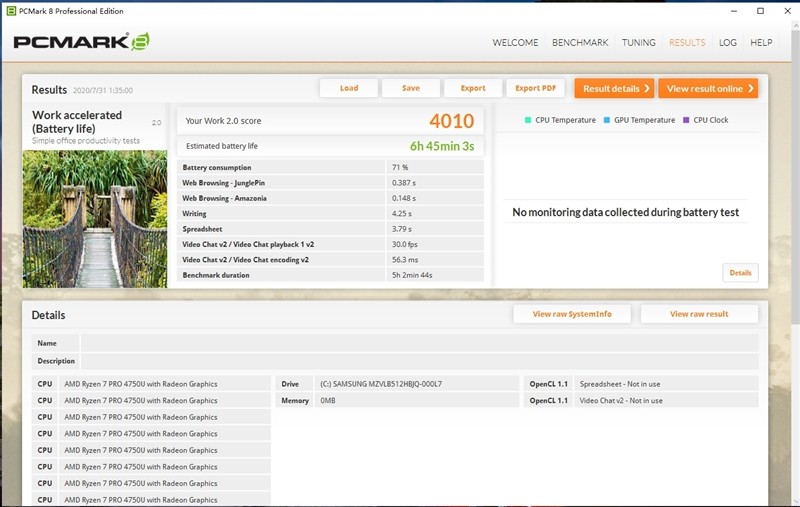Click the Load button
800x507 pixels.
pos(349,88)
